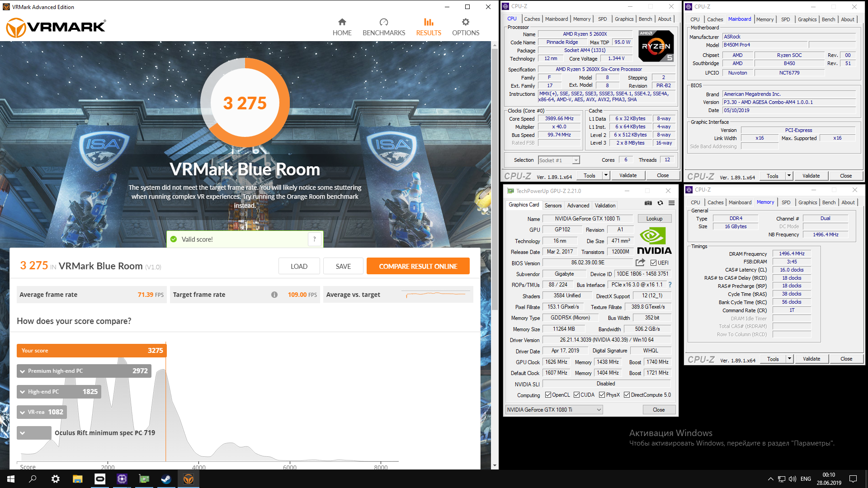868x488 pixels.
Task: Toggle UEFI checkbox in GPU-Z
Action: [653, 263]
